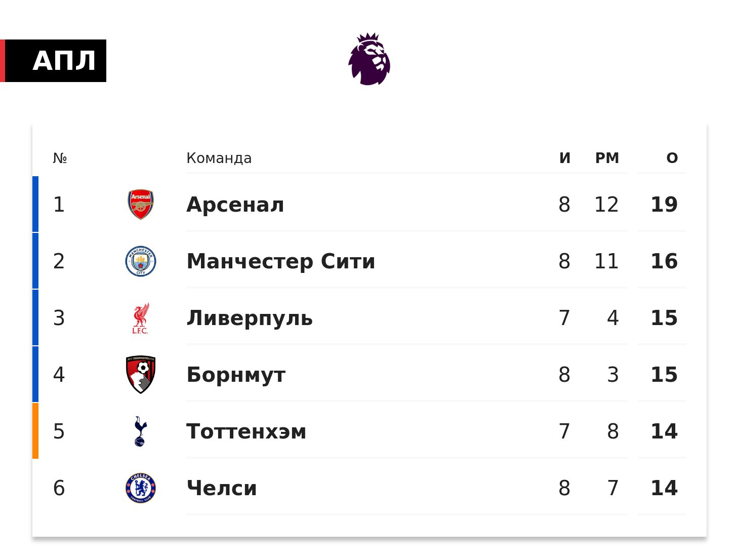Select the Ливерпуль team name
738x560 pixels.
[x=250, y=318]
